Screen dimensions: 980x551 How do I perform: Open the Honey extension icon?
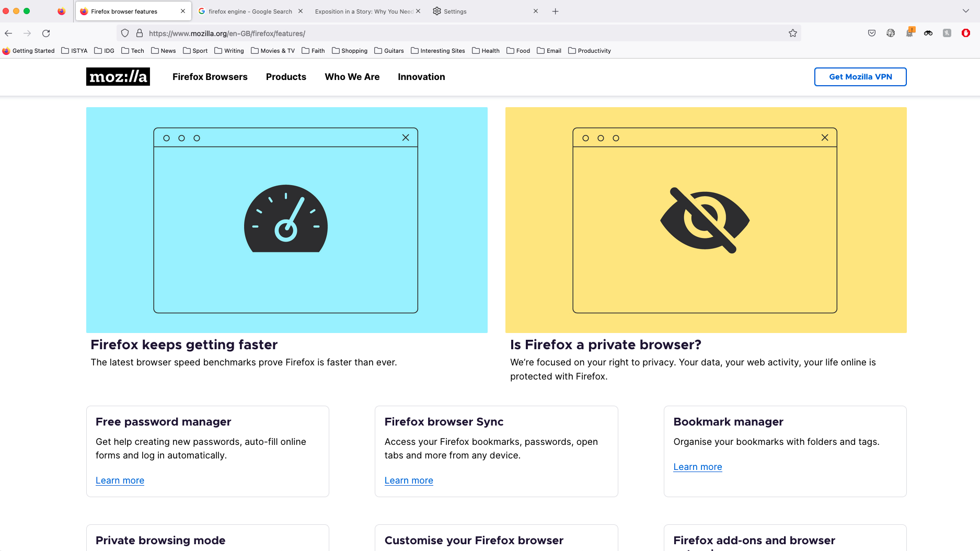coord(947,33)
